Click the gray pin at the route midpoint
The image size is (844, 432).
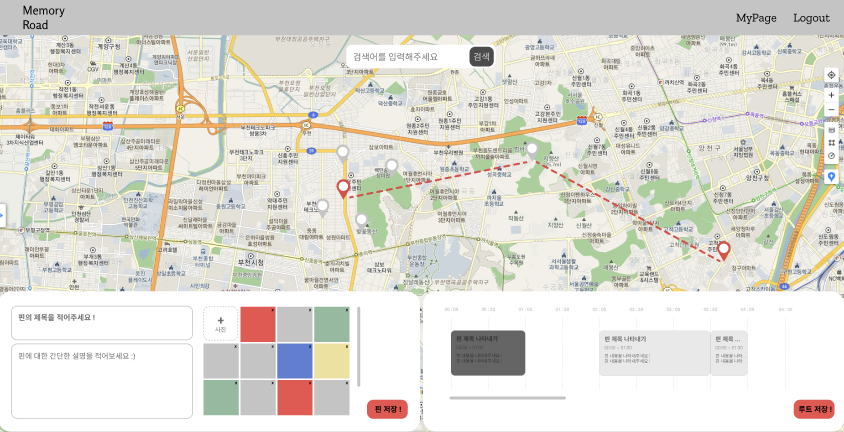click(532, 151)
